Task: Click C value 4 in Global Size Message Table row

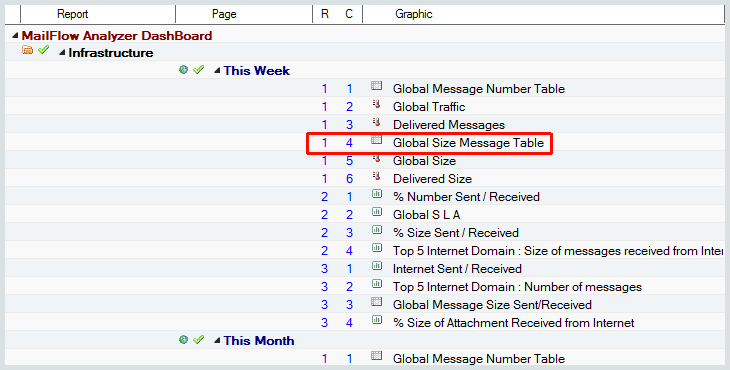Action: [349, 143]
